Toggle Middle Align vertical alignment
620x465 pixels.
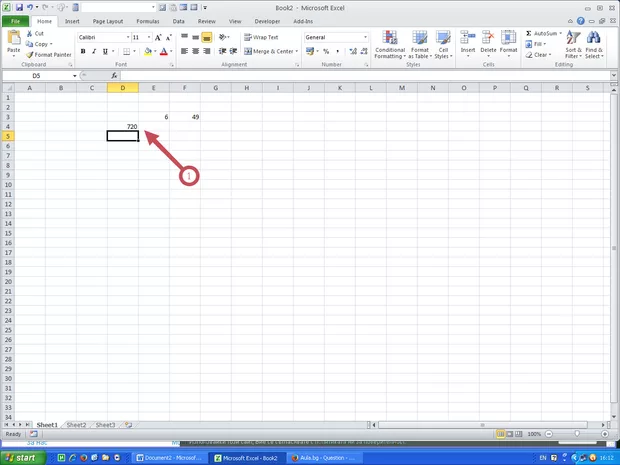tap(196, 38)
